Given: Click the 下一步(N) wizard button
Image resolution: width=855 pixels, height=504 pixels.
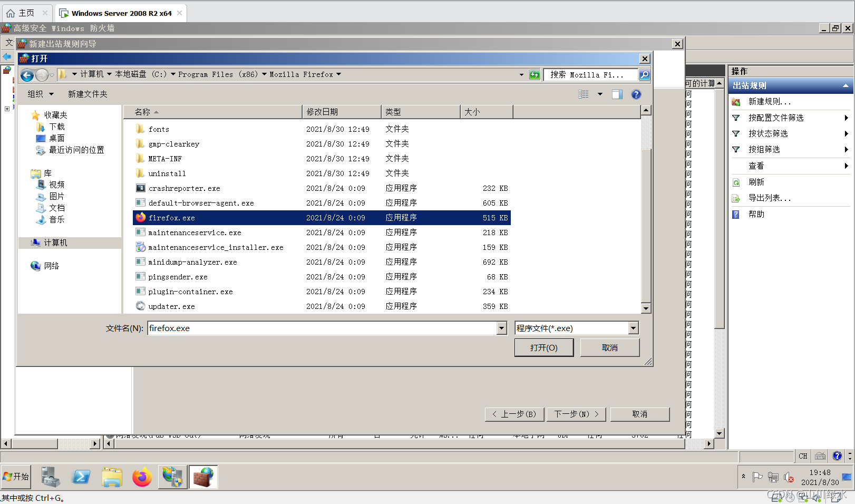Looking at the screenshot, I should tap(576, 414).
